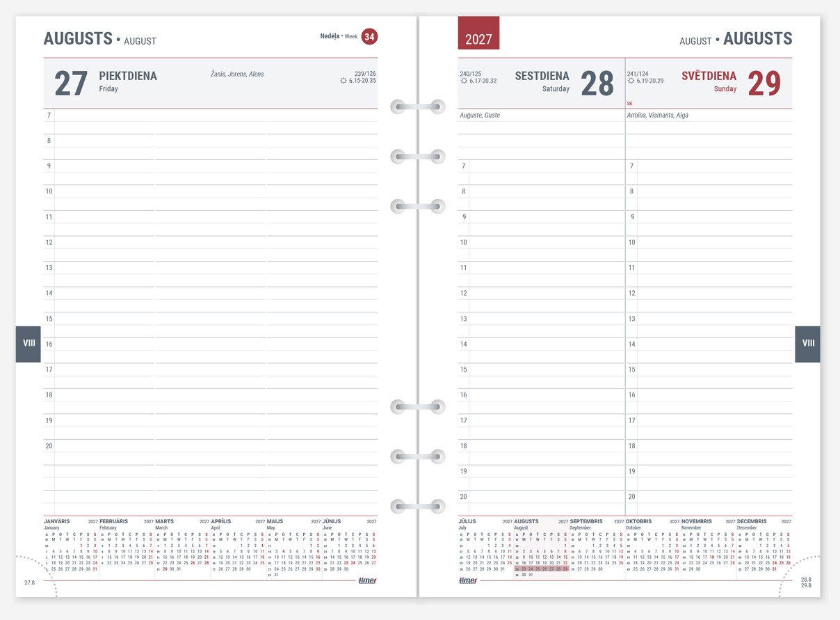Click the sun icon beside 6.17-20.32
840x620 pixels.
tap(464, 81)
